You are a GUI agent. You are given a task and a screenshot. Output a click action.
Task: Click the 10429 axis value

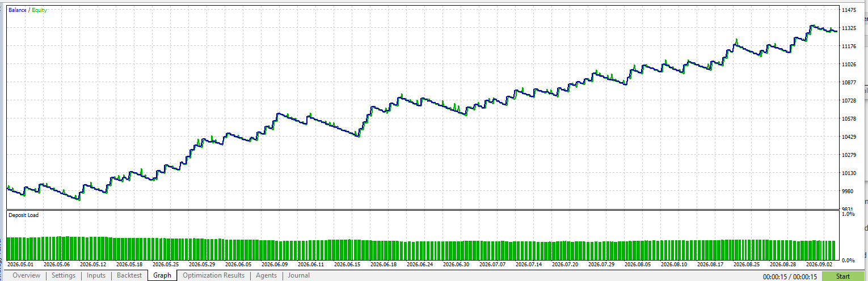[849, 137]
